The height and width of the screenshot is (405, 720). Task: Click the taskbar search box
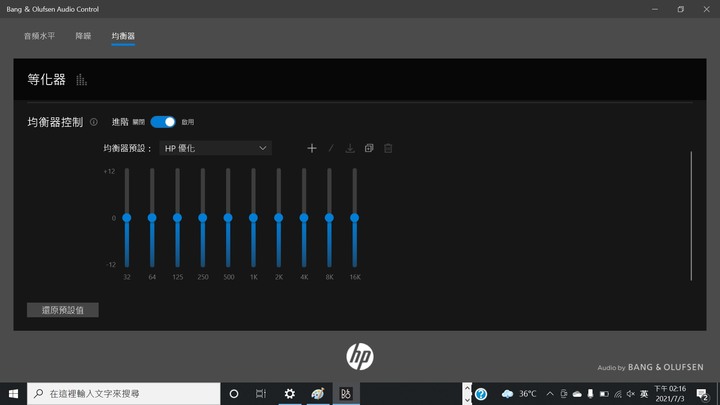click(x=124, y=394)
